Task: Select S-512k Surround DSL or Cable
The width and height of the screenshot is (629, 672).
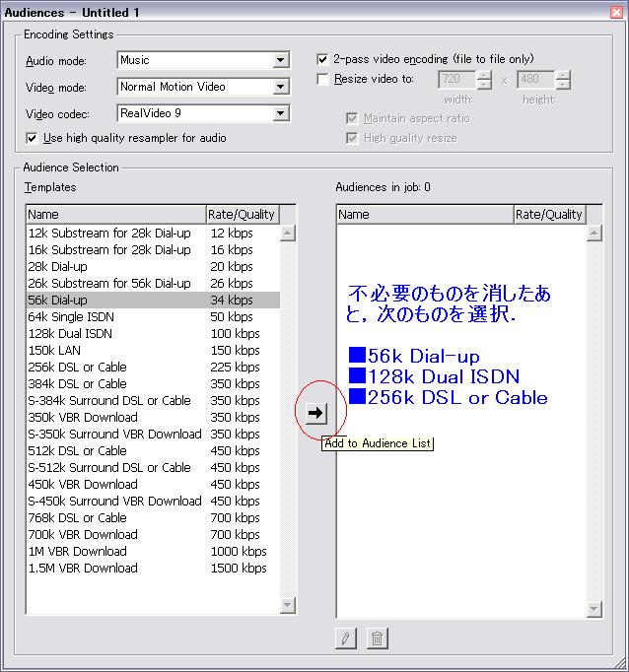Action: coord(153,467)
